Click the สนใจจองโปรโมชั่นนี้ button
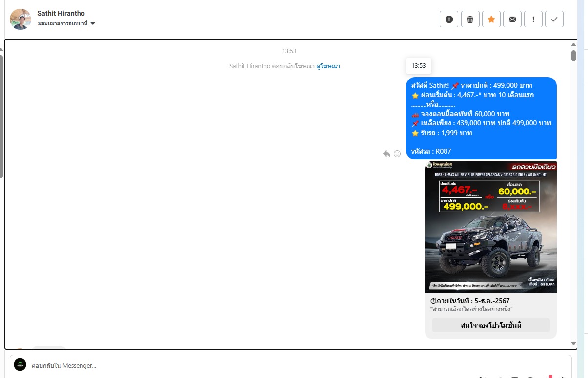588x378 pixels. coord(491,325)
